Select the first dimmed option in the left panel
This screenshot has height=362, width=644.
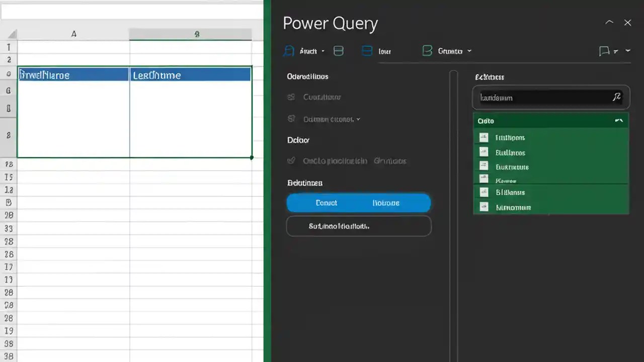(321, 97)
